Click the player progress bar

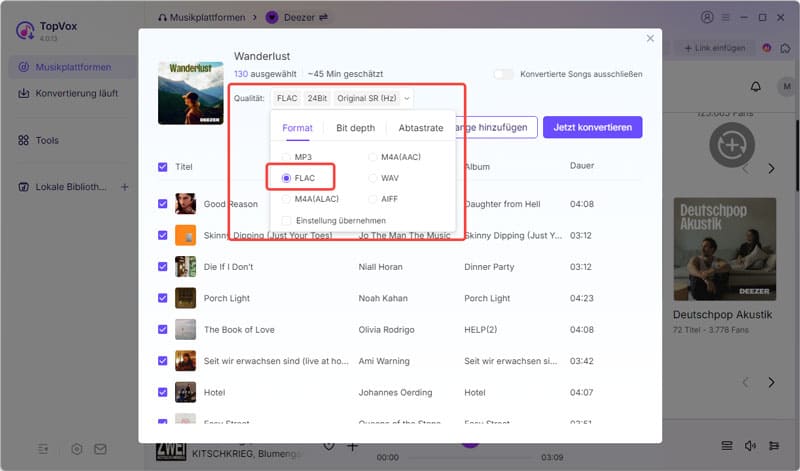pyautogui.click(x=470, y=457)
